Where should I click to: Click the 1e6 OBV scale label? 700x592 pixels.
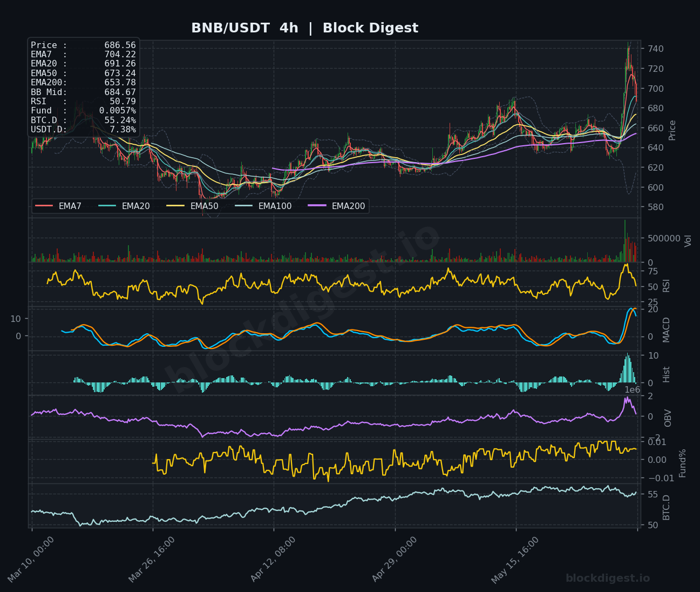click(633, 389)
